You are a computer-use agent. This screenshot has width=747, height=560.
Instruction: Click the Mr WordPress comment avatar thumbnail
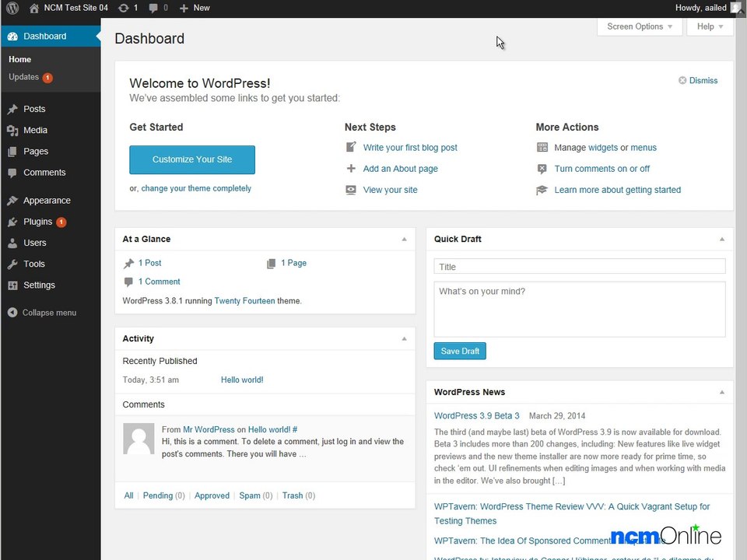(139, 439)
